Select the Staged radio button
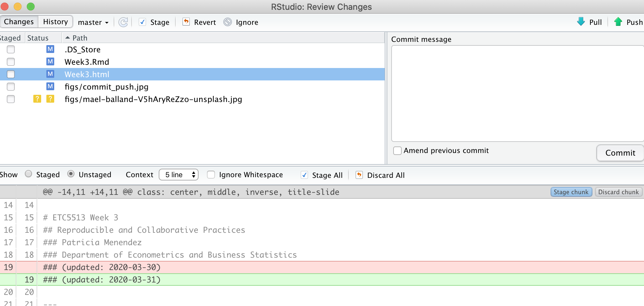Screen dimensions: 644x306 click(29, 174)
